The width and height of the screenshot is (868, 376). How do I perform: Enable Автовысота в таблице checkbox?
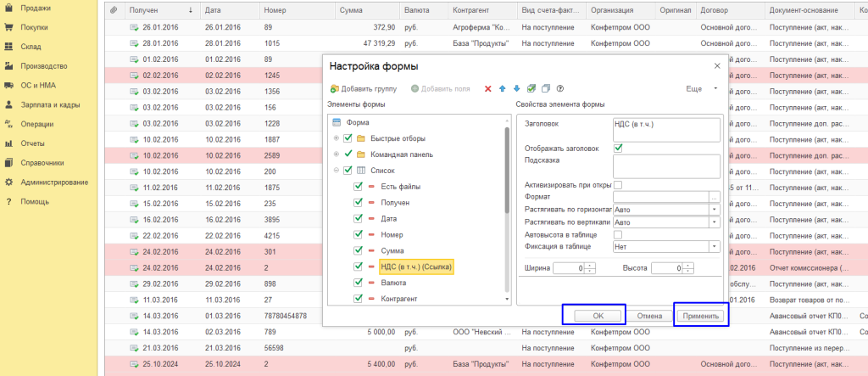click(619, 234)
